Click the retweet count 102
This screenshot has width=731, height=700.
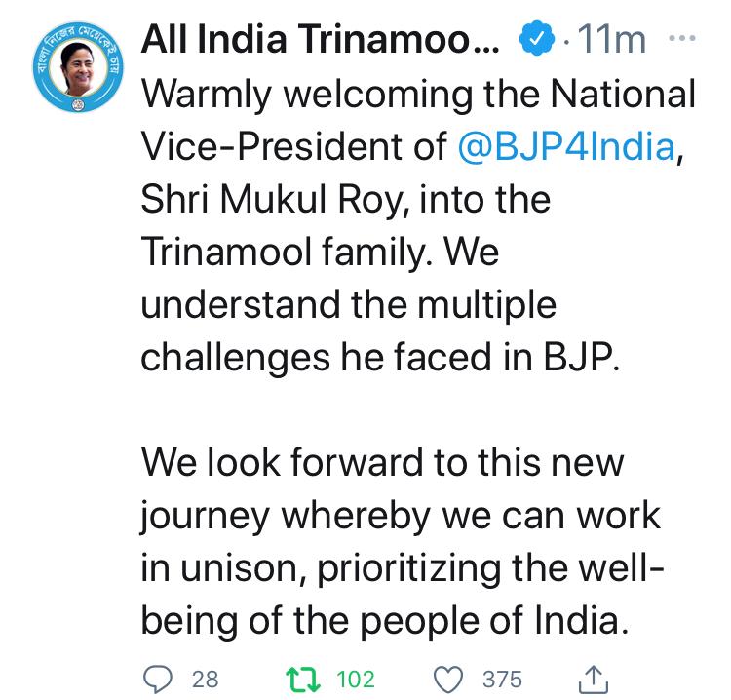[356, 680]
